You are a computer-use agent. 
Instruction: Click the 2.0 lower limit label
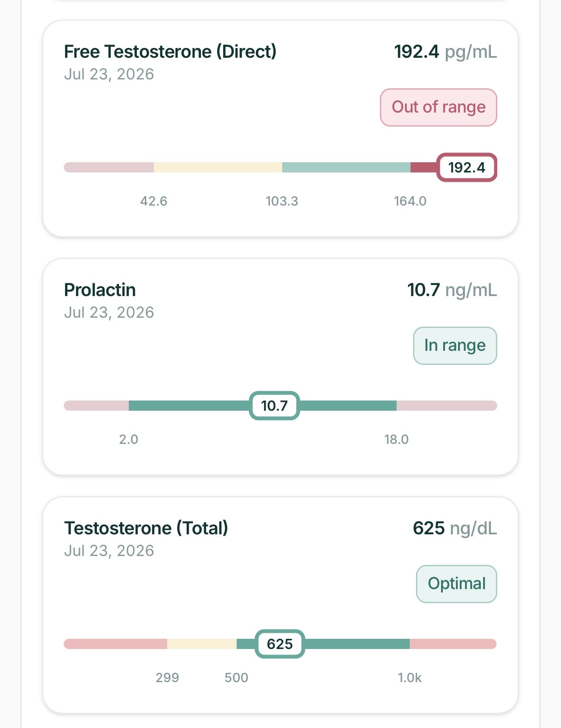(128, 439)
